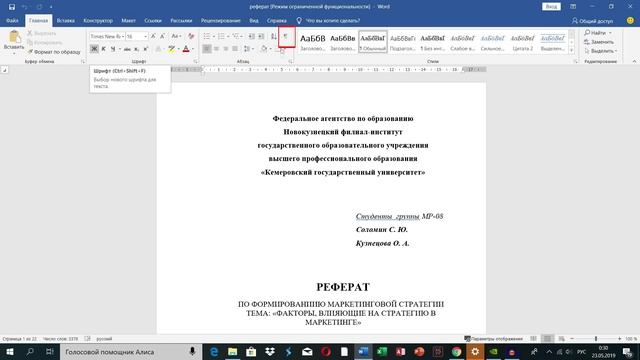Click the ruler tab selector corner icon
The width and height of the screenshot is (640, 360).
pos(4,70)
